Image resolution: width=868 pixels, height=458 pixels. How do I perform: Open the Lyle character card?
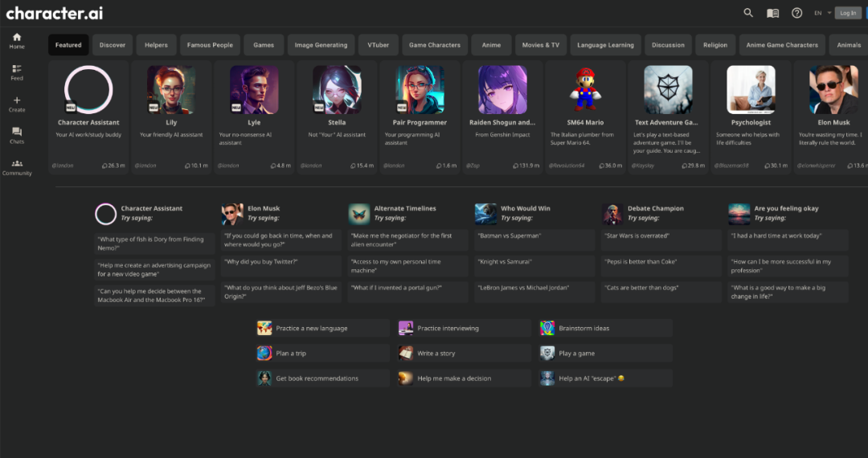coord(254,117)
